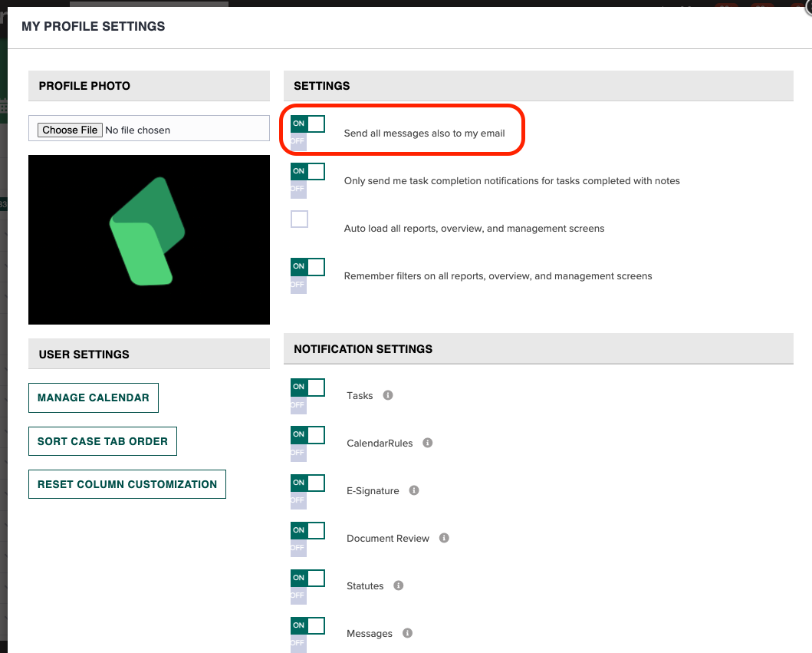The height and width of the screenshot is (653, 812).
Task: Click Choose File to upload a profile photo
Action: tap(69, 129)
